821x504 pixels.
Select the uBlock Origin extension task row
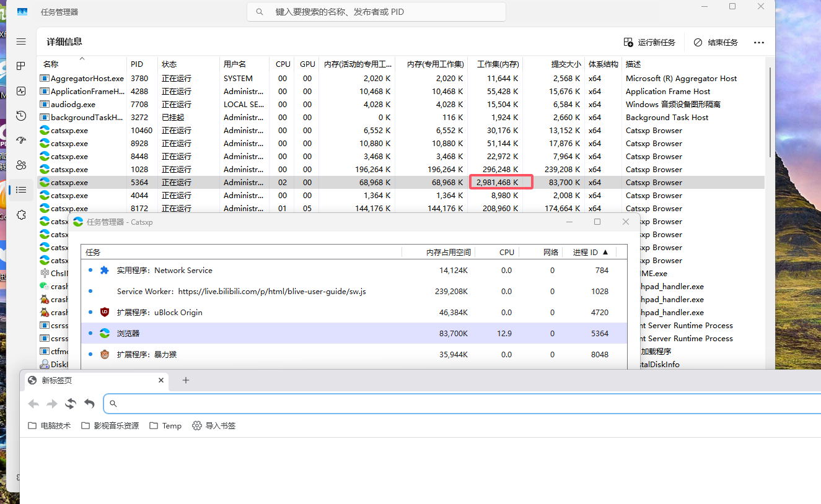[354, 313]
